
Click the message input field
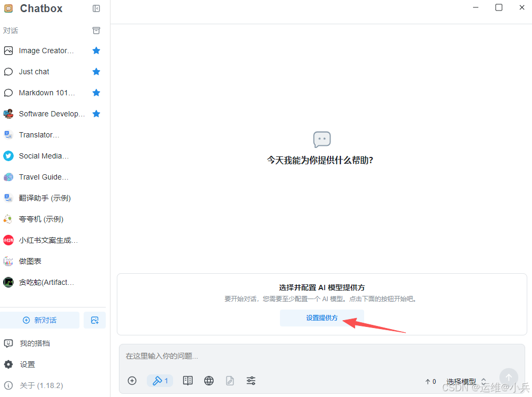(x=321, y=356)
